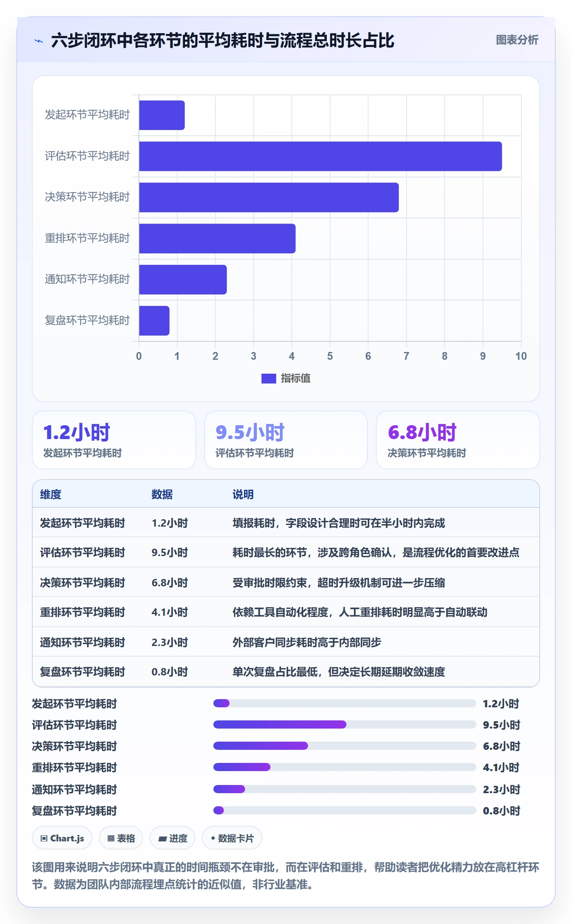Click the 发起环节平均耗时 chart bar
572x924 pixels.
162,115
